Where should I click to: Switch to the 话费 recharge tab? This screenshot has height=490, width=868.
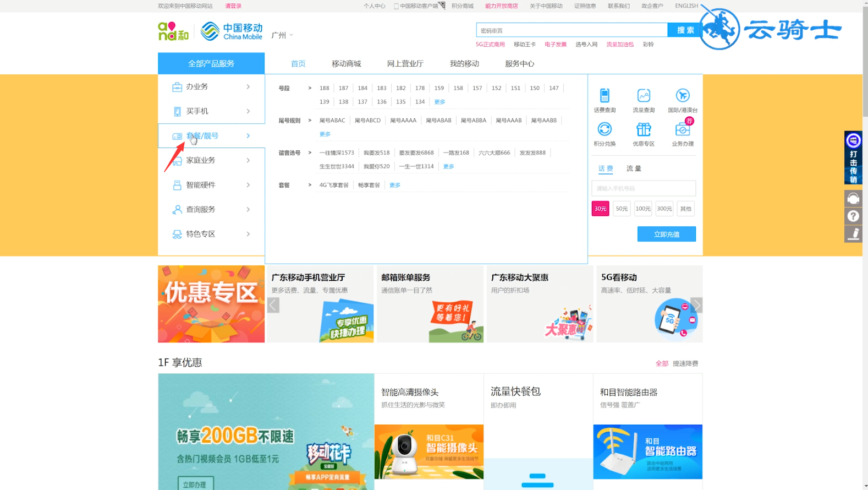[x=606, y=168]
